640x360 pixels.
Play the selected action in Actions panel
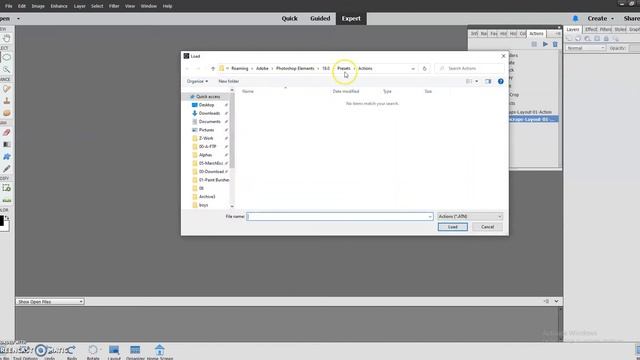coord(545,44)
